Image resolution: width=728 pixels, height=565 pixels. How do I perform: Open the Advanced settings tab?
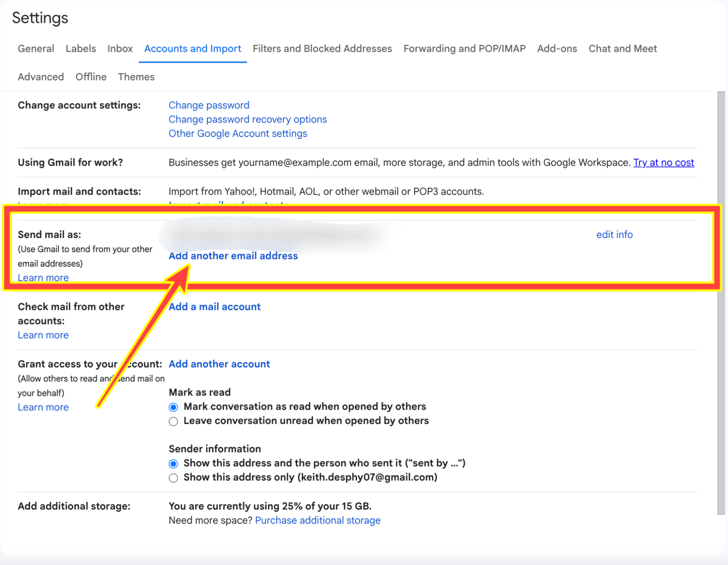click(40, 76)
